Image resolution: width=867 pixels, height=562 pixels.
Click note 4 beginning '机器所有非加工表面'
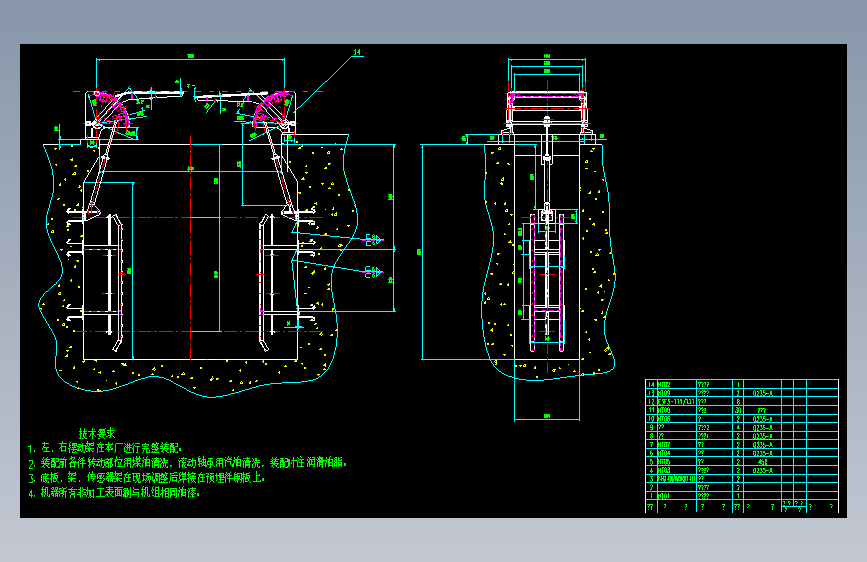tap(114, 492)
